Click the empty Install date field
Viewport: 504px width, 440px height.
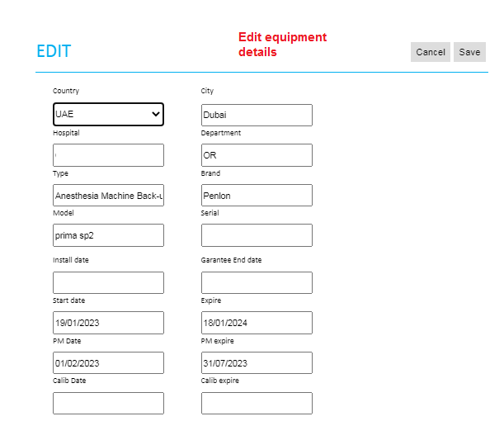point(108,283)
